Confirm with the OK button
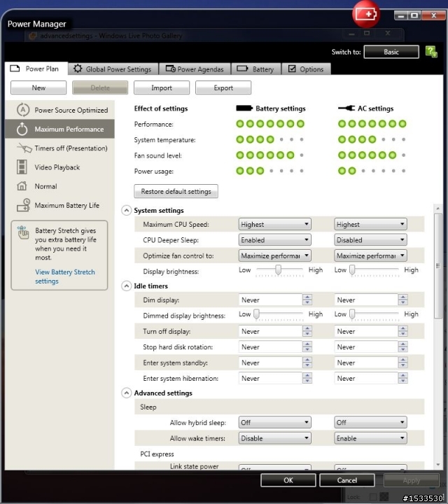Image resolution: width=448 pixels, height=504 pixels. coord(288,480)
